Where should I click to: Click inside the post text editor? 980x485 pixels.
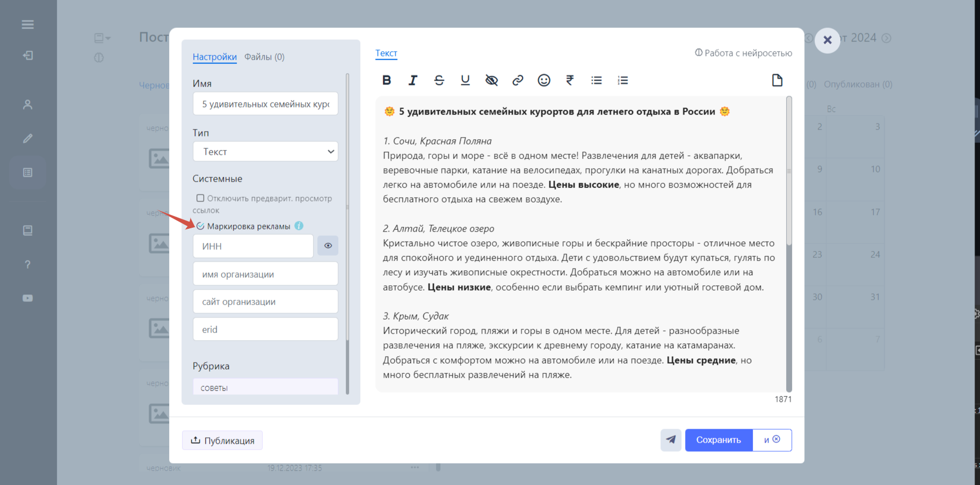(580, 244)
